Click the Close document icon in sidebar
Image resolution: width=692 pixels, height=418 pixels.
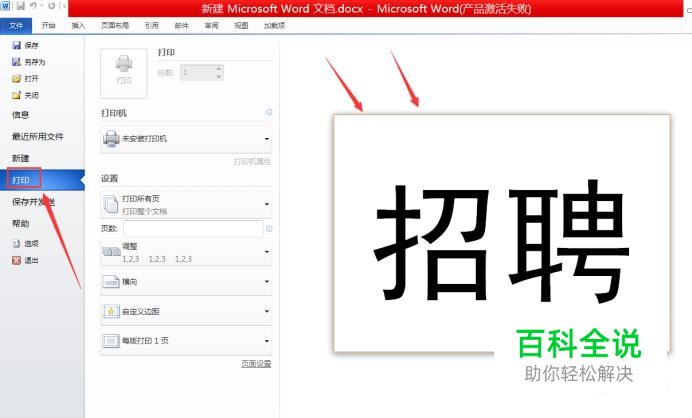coord(17,95)
